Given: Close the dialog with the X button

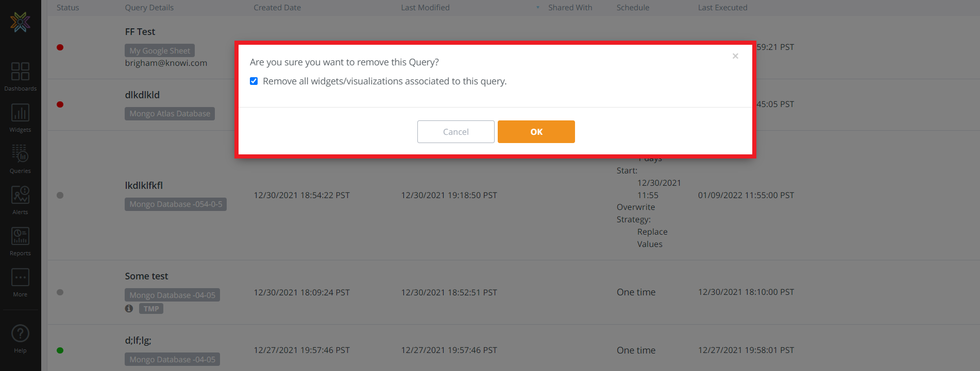Looking at the screenshot, I should (x=735, y=56).
